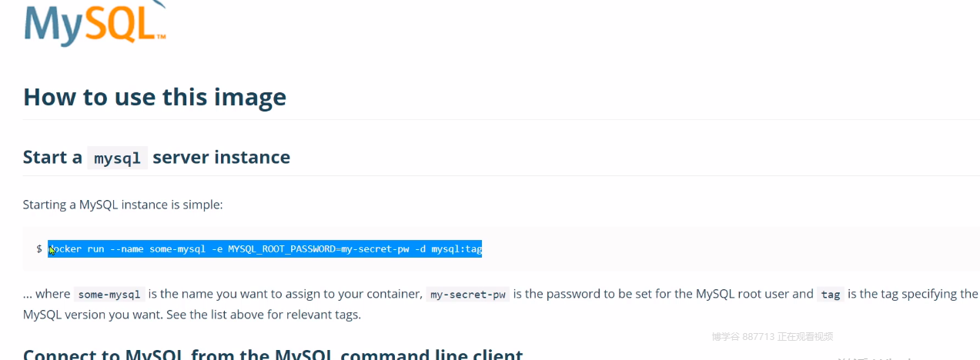Click the "Starting a MySQL instance is simple:" text
The height and width of the screenshot is (360, 980).
[x=122, y=205]
